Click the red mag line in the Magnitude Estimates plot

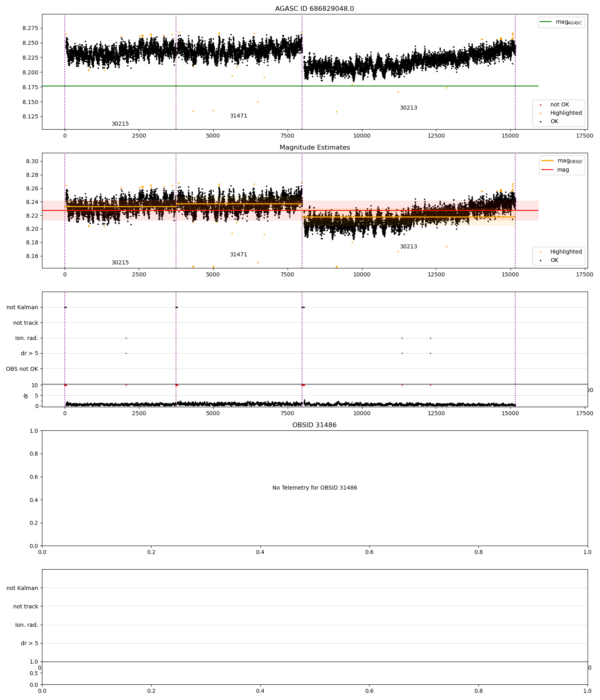click(x=290, y=210)
